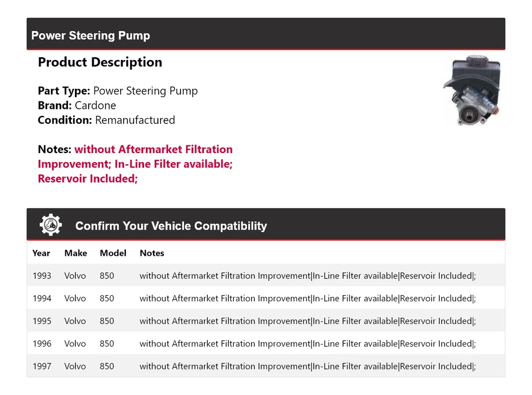532x395 pixels.
Task: Select the 1996 Volvo 850 row
Action: point(266,343)
